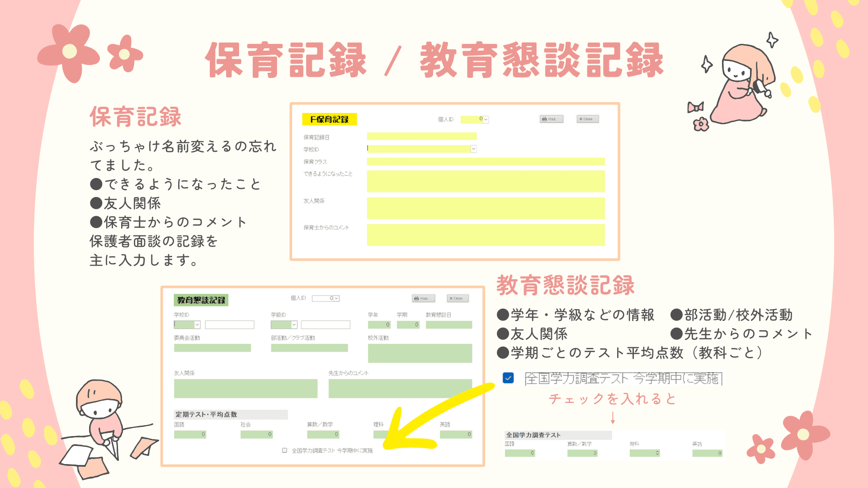Click the 委員会活動 input field
The height and width of the screenshot is (488, 868).
pos(212,348)
